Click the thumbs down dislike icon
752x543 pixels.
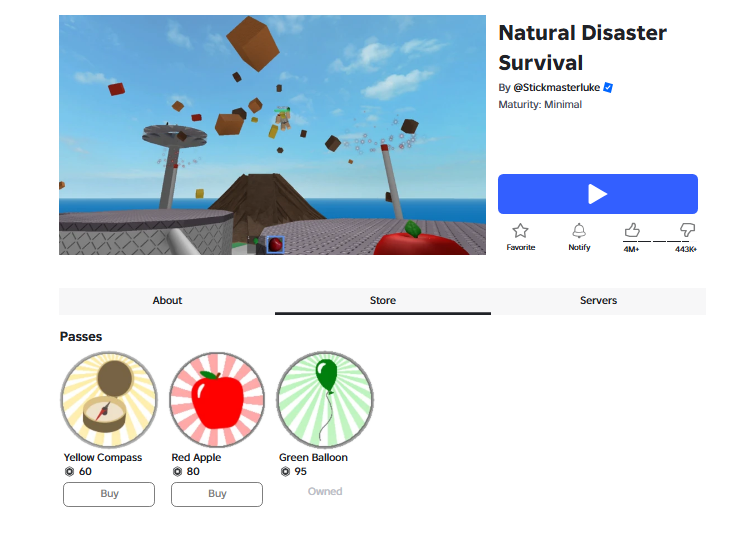tap(687, 230)
